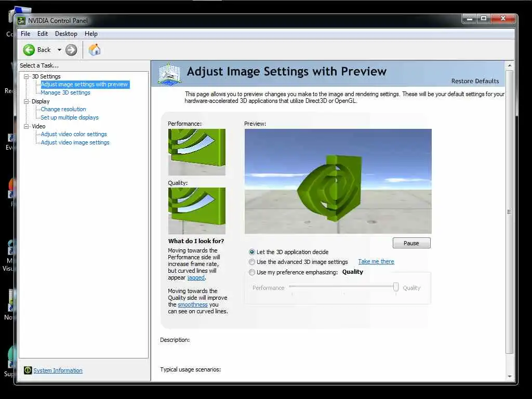Collapse the 3D Settings tree node
This screenshot has height=399, width=532.
[x=26, y=76]
